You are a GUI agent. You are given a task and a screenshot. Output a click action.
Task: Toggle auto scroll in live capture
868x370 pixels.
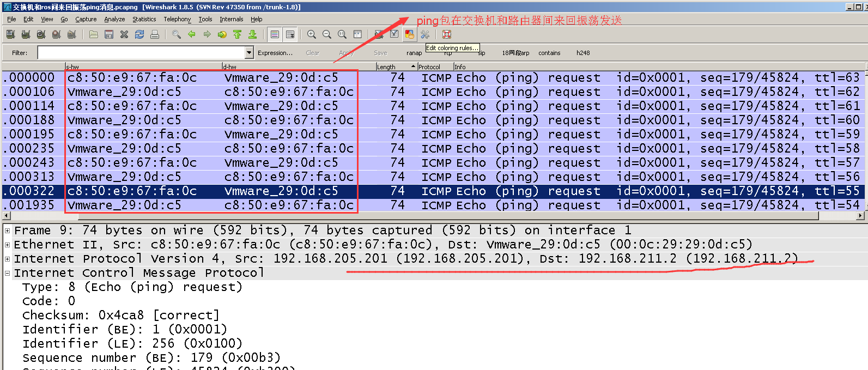click(290, 34)
